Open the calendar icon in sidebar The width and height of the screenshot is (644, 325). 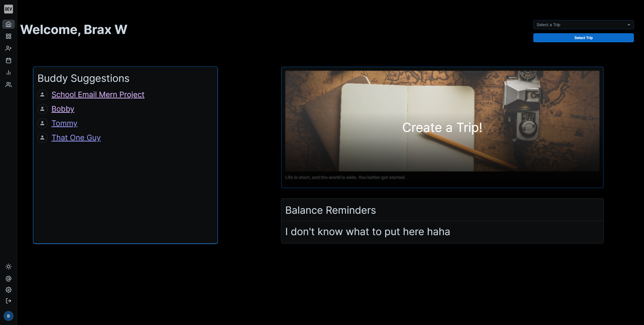point(9,60)
